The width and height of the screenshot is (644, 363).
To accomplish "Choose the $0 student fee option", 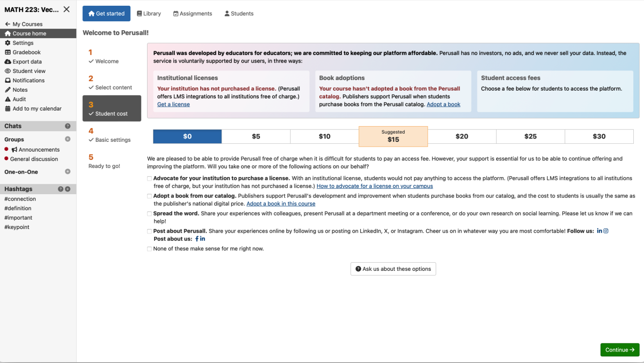I will (x=188, y=136).
